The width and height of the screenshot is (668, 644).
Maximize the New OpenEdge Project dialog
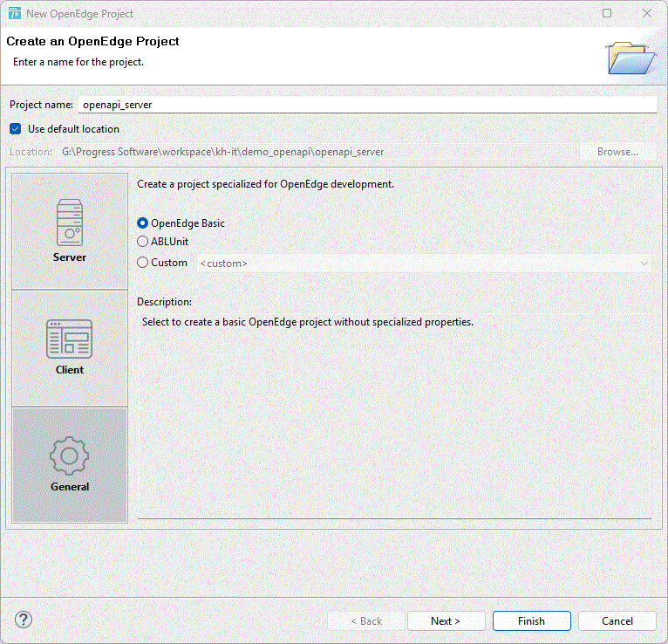(x=607, y=13)
